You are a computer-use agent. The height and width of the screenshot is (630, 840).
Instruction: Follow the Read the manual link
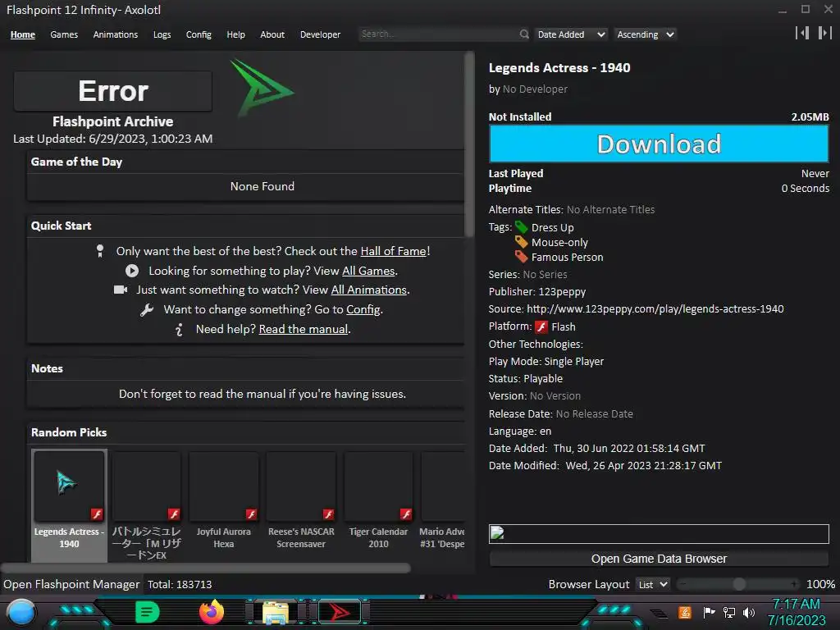[304, 330]
